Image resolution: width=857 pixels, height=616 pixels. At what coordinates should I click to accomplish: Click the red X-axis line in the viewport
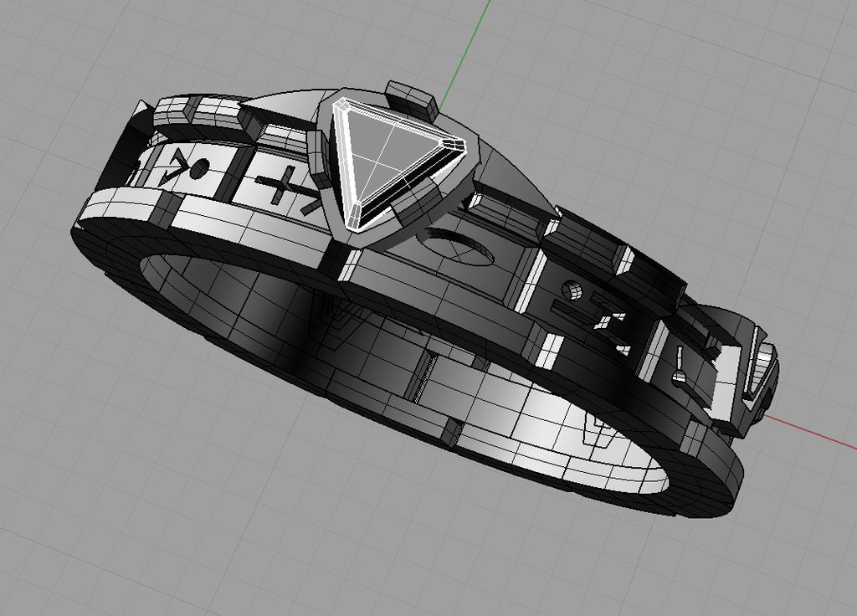[810, 431]
